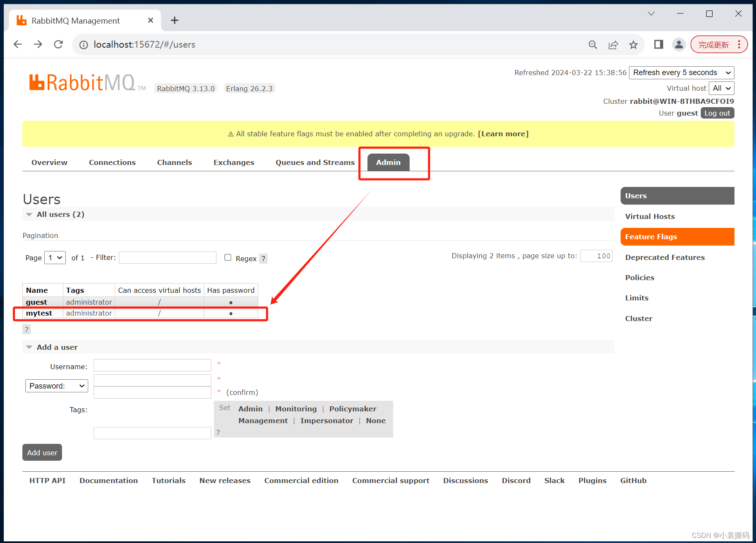Switch to the Overview tab
Image resolution: width=756 pixels, height=543 pixels.
[x=49, y=162]
